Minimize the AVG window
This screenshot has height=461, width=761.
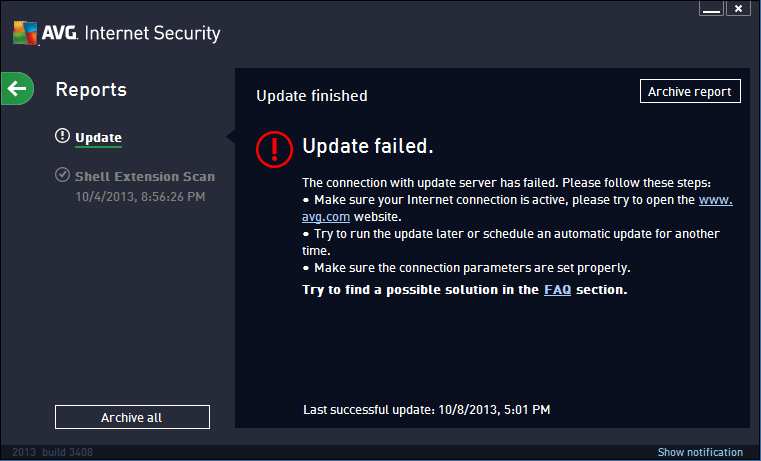[711, 9]
